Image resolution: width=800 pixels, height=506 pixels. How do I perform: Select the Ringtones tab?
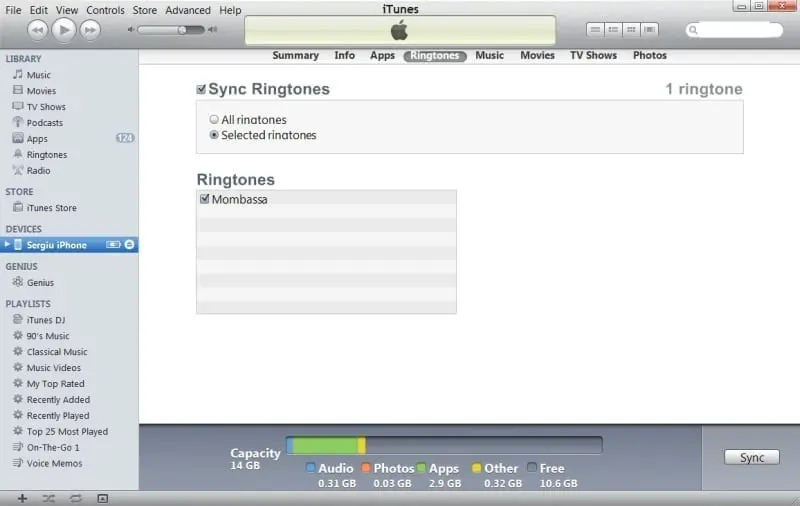pos(435,56)
